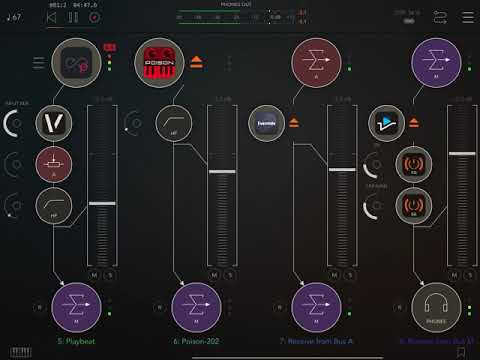
Task: Open the low-pass filter node on Poison channel
Action: (174, 123)
